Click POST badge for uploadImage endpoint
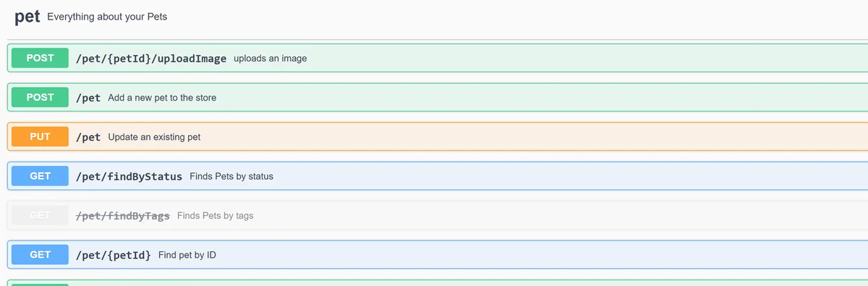This screenshot has height=286, width=868. (40, 58)
